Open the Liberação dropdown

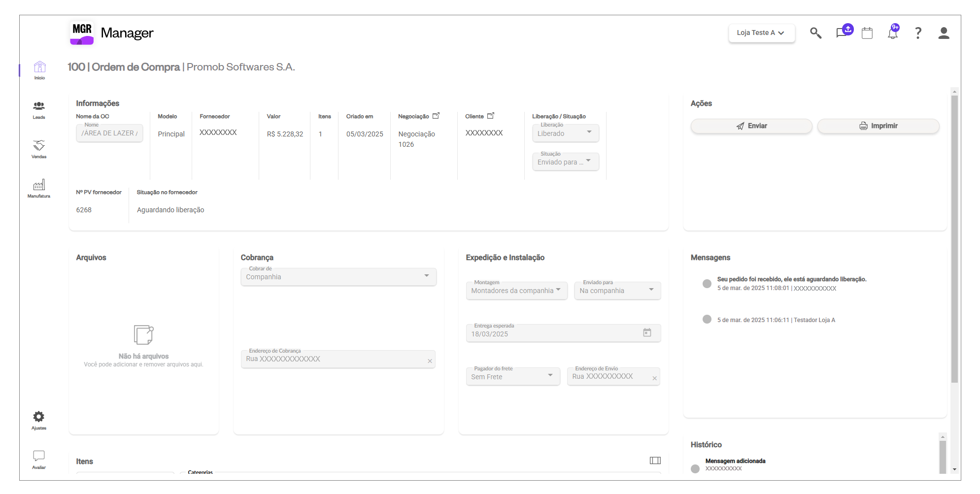click(566, 133)
